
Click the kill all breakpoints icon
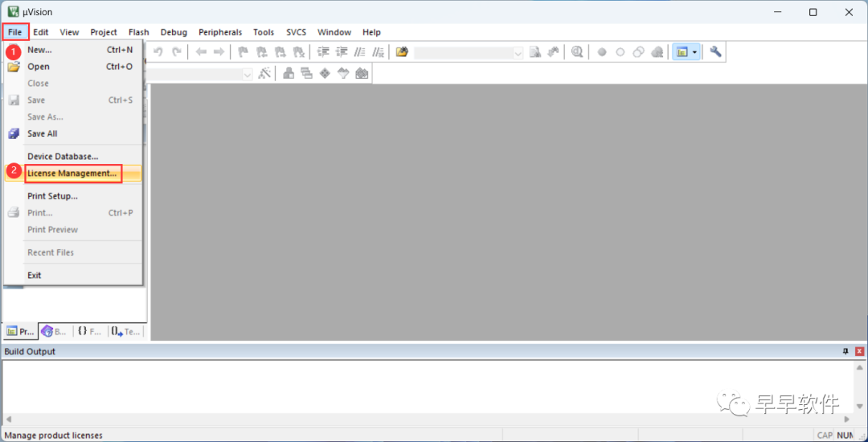657,52
